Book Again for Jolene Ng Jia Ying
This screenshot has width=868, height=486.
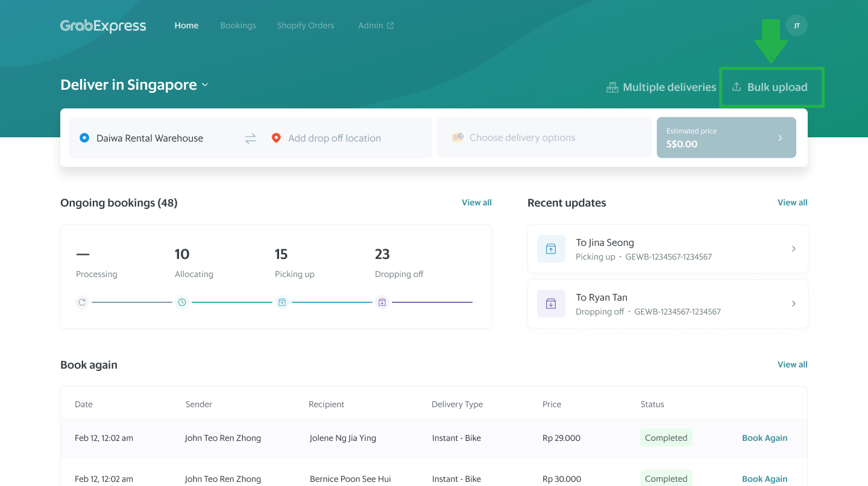764,438
